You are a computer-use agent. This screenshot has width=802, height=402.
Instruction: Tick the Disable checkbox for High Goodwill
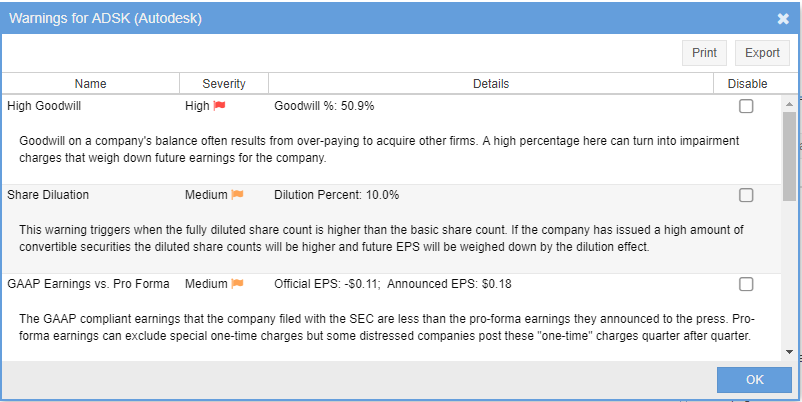746,106
